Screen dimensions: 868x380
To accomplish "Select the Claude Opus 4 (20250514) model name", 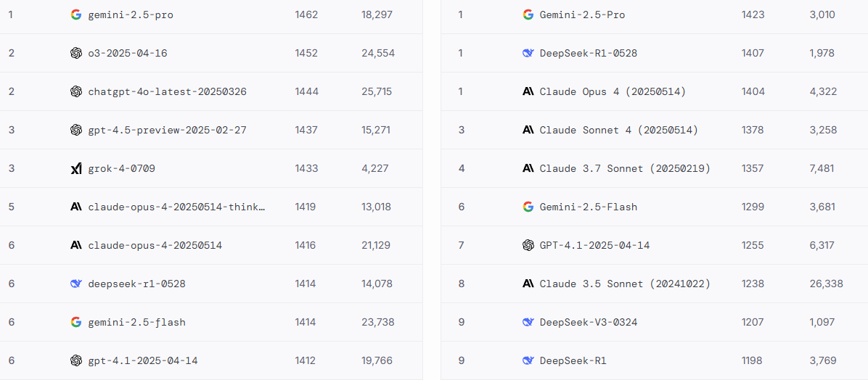I will pos(613,92).
